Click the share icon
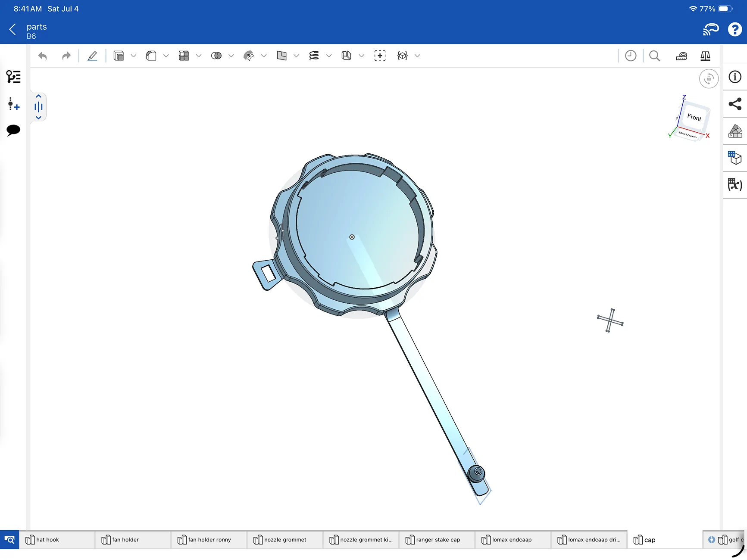The image size is (747, 560). coord(735,104)
